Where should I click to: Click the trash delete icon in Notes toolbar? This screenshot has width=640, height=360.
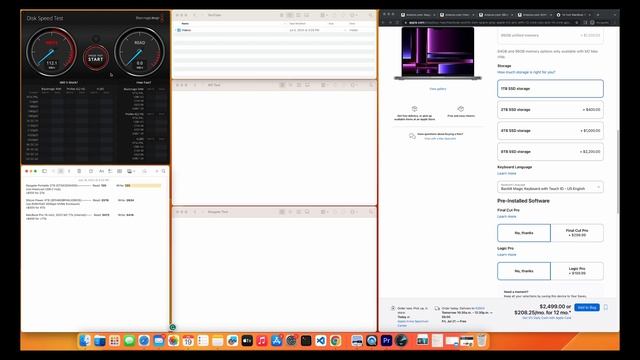pos(79,171)
